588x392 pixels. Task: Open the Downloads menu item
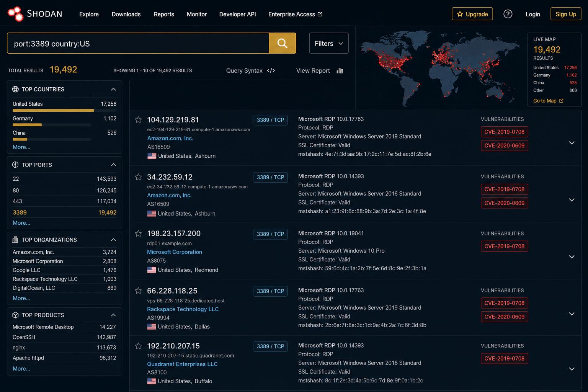(126, 14)
